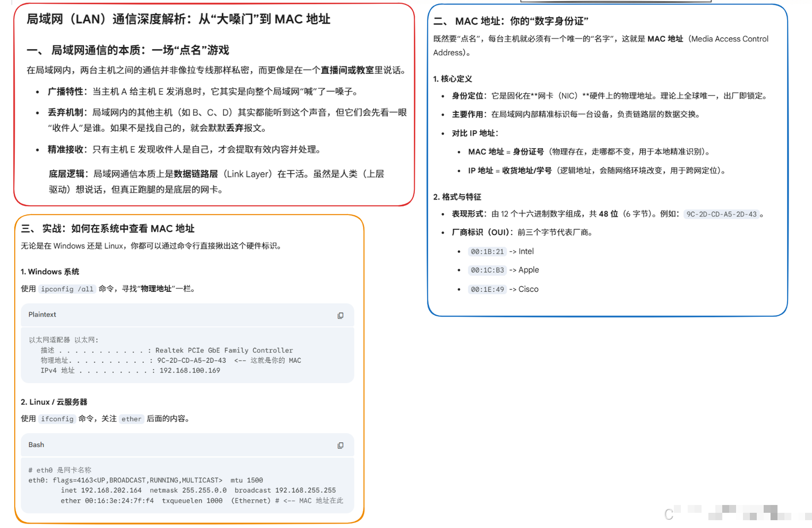Viewport: 812px width, 528px height.
Task: Click the bold label '底层逻辑'
Action: click(x=67, y=174)
